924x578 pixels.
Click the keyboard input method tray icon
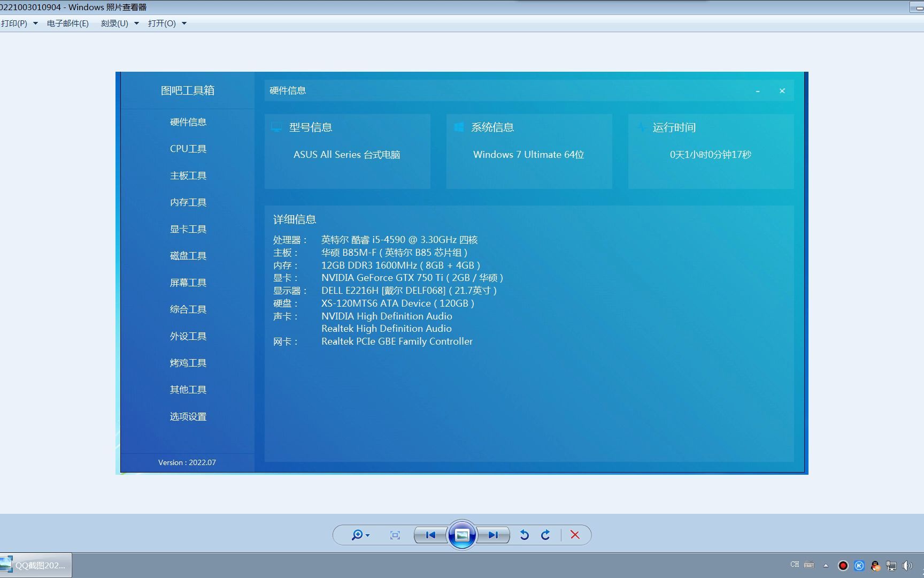tap(809, 565)
